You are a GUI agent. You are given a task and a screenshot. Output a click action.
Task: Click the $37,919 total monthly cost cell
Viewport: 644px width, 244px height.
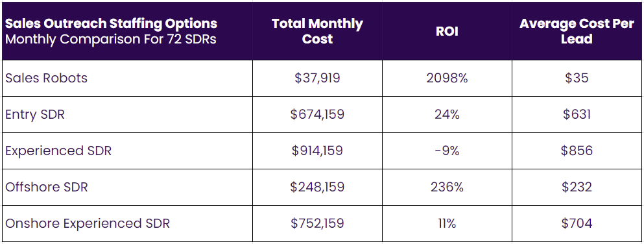[x=317, y=78]
